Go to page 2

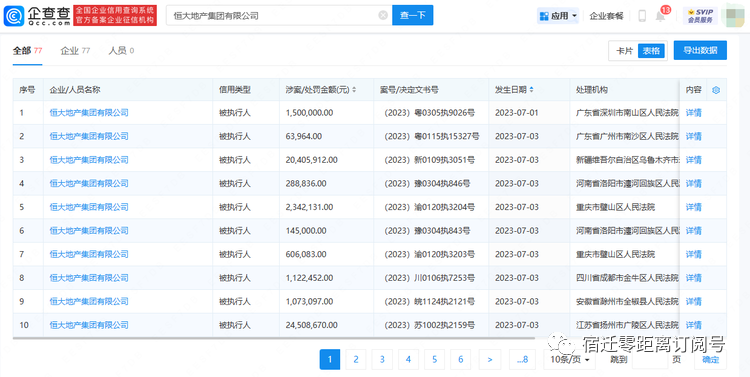355,359
